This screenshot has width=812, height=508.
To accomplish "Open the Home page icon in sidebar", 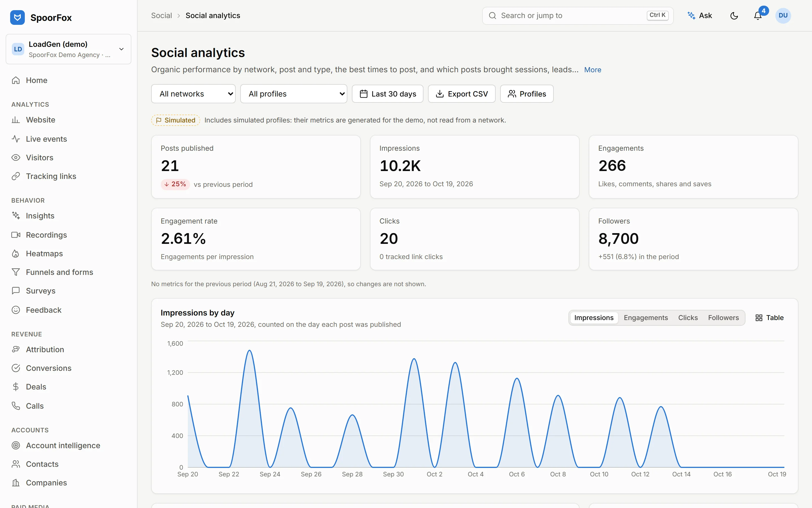I will click(16, 80).
